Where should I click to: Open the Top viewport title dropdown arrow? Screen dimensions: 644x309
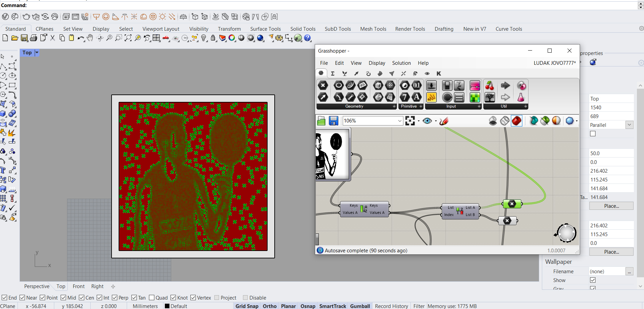(37, 53)
